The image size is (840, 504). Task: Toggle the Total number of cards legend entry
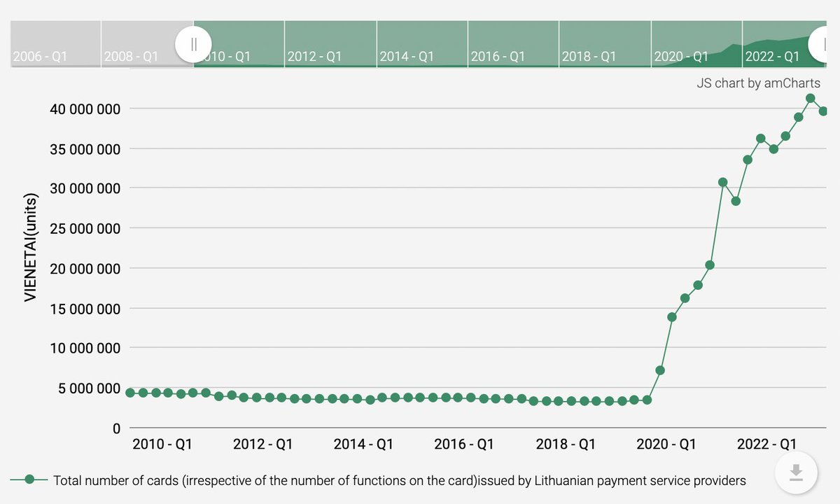pos(378,480)
